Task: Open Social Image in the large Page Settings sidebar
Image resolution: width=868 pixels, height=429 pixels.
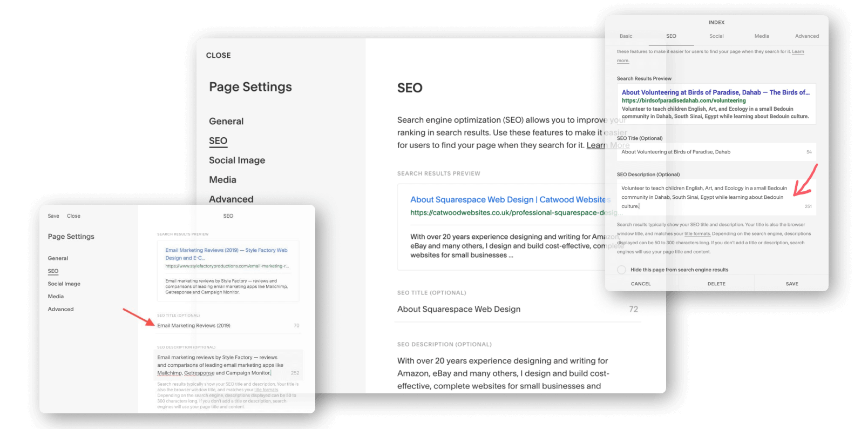Action: pyautogui.click(x=237, y=160)
